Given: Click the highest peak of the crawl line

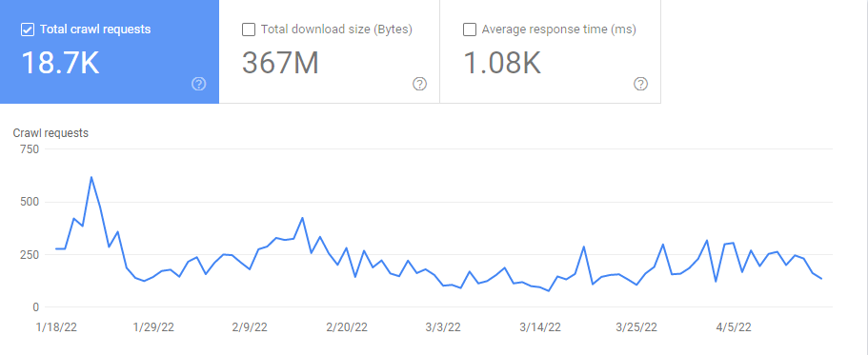Looking at the screenshot, I should [91, 177].
